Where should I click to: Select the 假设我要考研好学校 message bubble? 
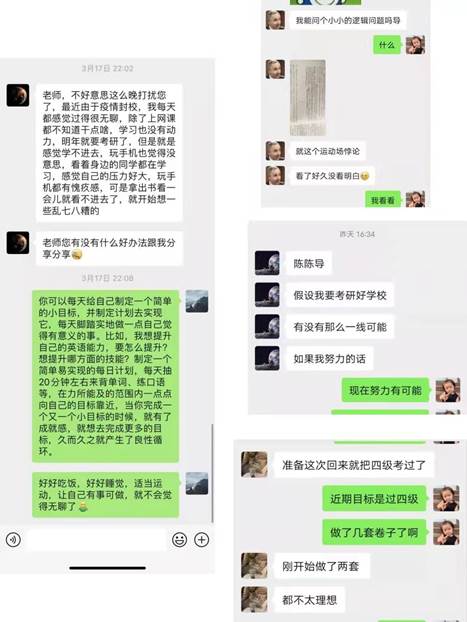pyautogui.click(x=340, y=295)
